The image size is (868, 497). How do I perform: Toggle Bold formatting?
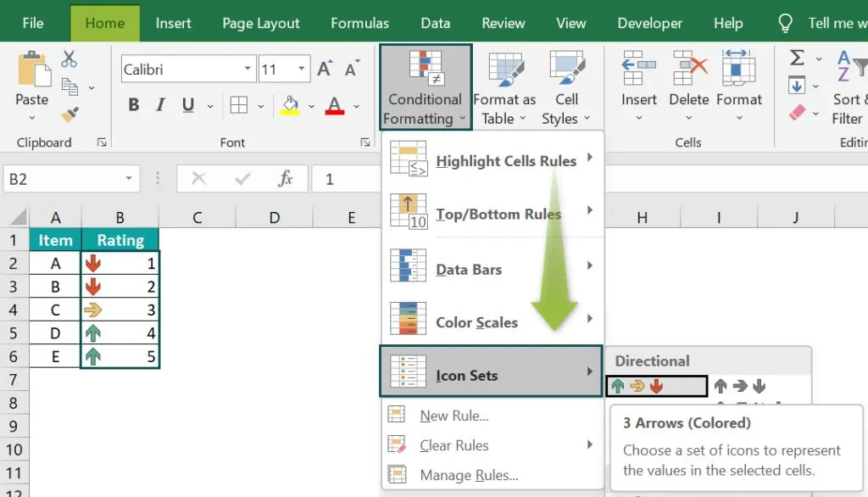[133, 104]
